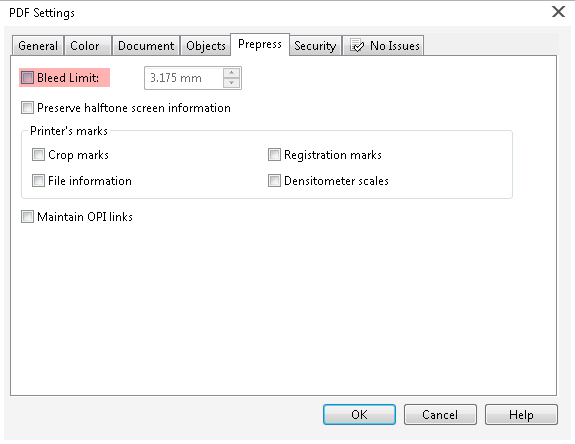Toggle Maintain OPI links checkbox
Image resolution: width=575 pixels, height=444 pixels.
28,216
